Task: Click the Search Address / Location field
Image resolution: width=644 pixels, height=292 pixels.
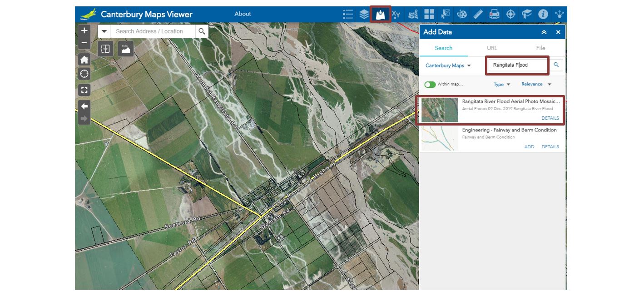Action: click(x=154, y=31)
